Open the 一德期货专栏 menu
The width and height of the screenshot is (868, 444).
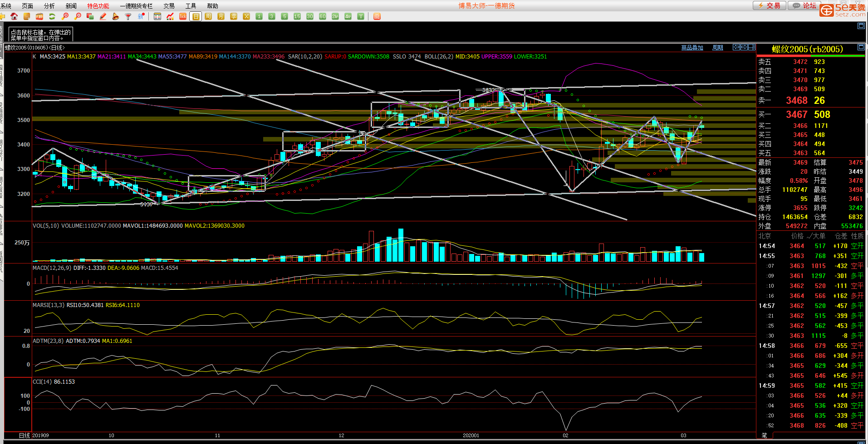137,6
